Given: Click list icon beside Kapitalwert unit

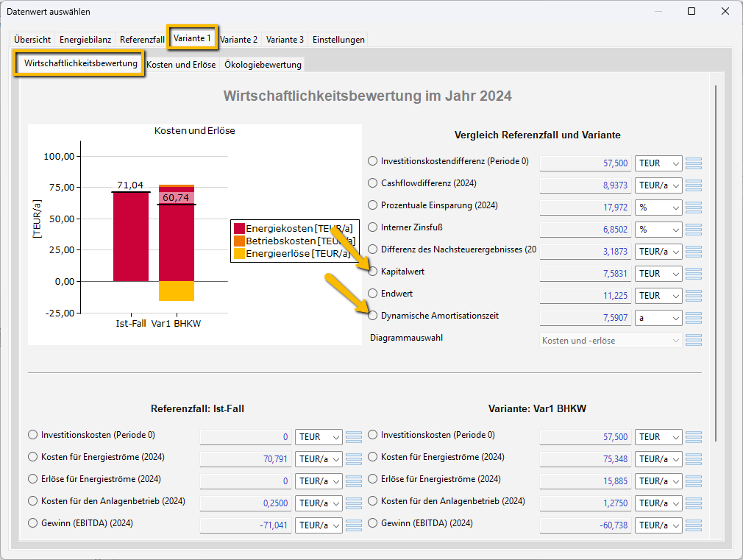Looking at the screenshot, I should pos(693,274).
